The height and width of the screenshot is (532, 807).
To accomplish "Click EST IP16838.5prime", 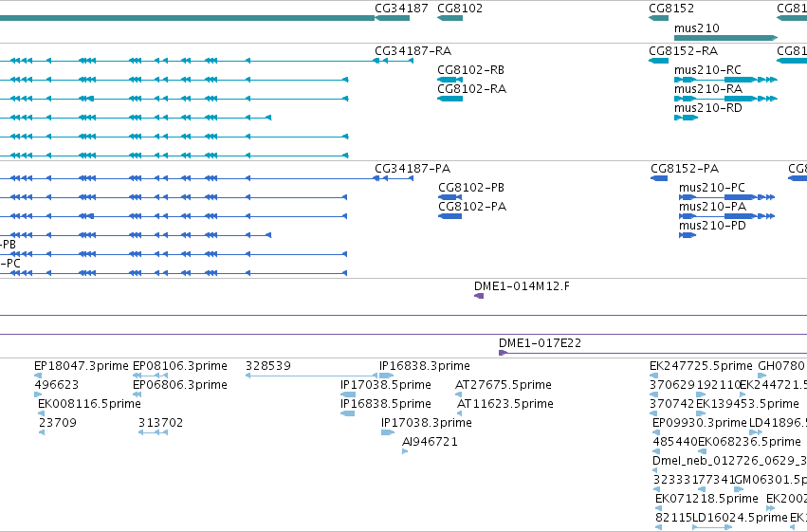I will 347,413.
